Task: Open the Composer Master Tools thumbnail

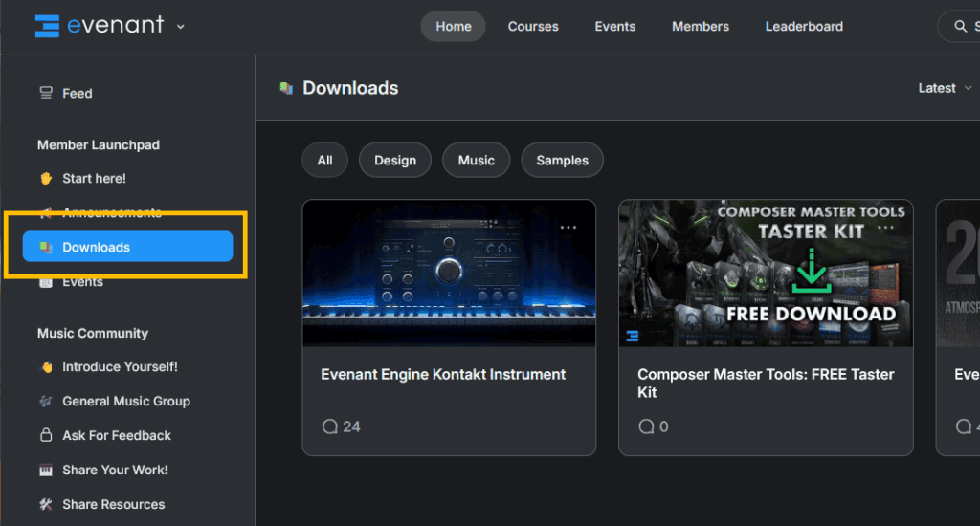Action: [766, 274]
